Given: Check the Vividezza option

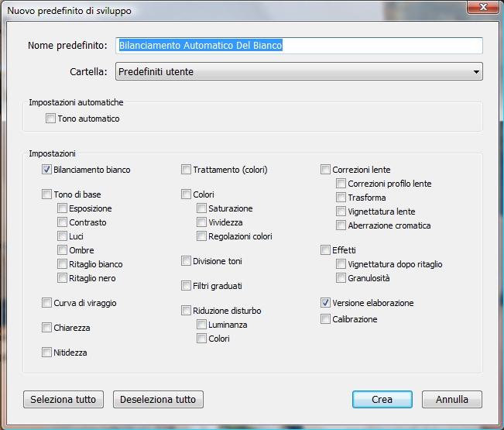Looking at the screenshot, I should coord(201,222).
